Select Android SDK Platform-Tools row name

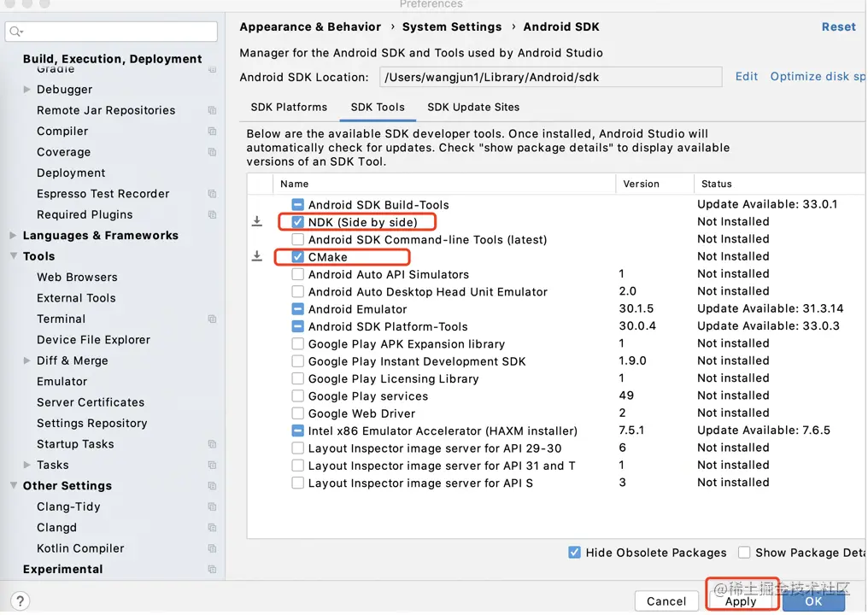pos(388,326)
